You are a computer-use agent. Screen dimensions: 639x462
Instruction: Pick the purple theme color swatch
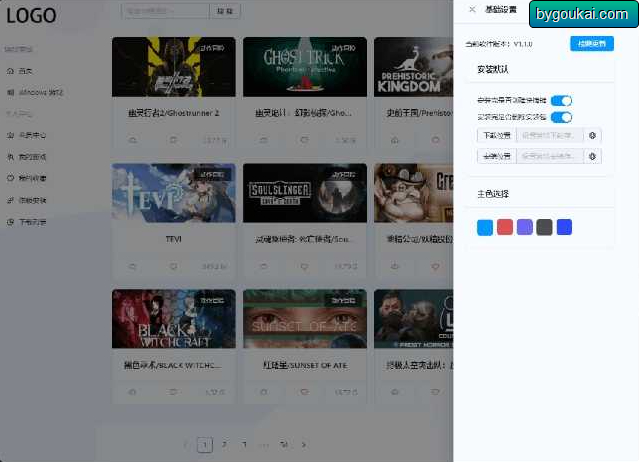525,227
